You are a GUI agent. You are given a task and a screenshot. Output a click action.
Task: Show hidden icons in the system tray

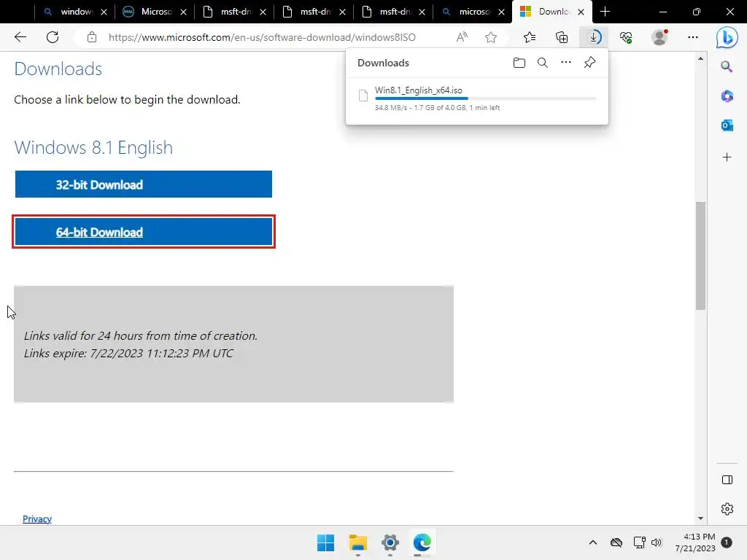(592, 542)
